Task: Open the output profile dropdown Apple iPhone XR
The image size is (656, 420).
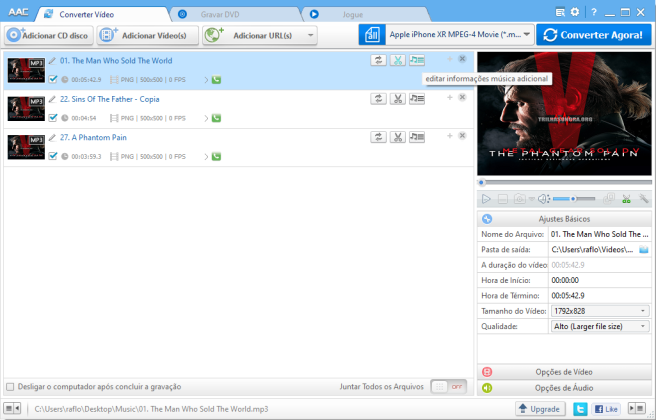Action: click(459, 35)
